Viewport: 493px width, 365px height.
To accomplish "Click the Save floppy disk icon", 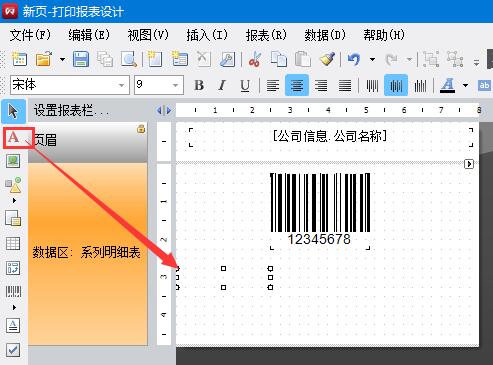I will coord(81,59).
